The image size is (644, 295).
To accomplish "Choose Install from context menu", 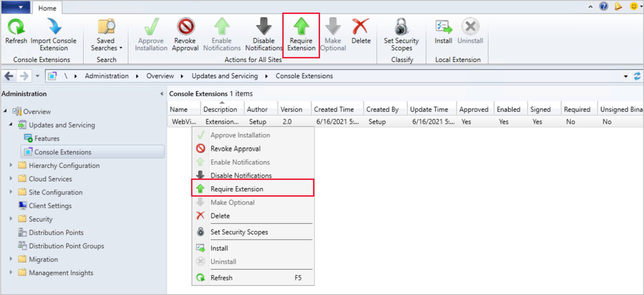I will point(253,248).
